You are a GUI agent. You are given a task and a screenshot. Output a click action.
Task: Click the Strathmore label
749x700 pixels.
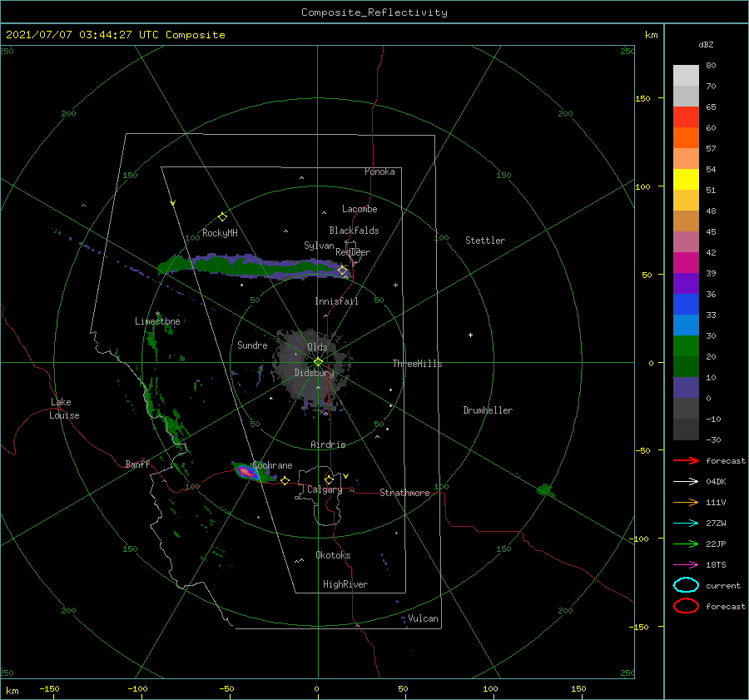pyautogui.click(x=404, y=493)
